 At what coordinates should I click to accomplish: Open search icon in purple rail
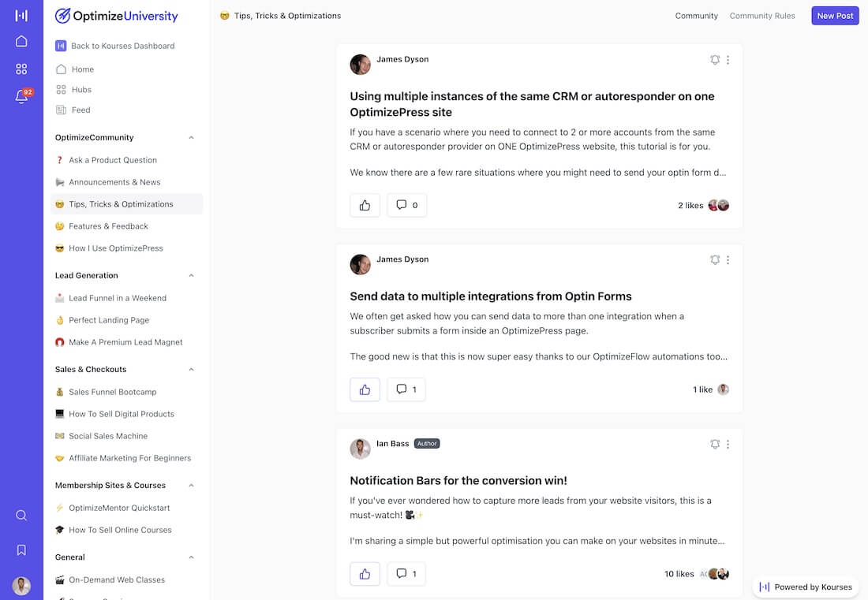coord(21,516)
